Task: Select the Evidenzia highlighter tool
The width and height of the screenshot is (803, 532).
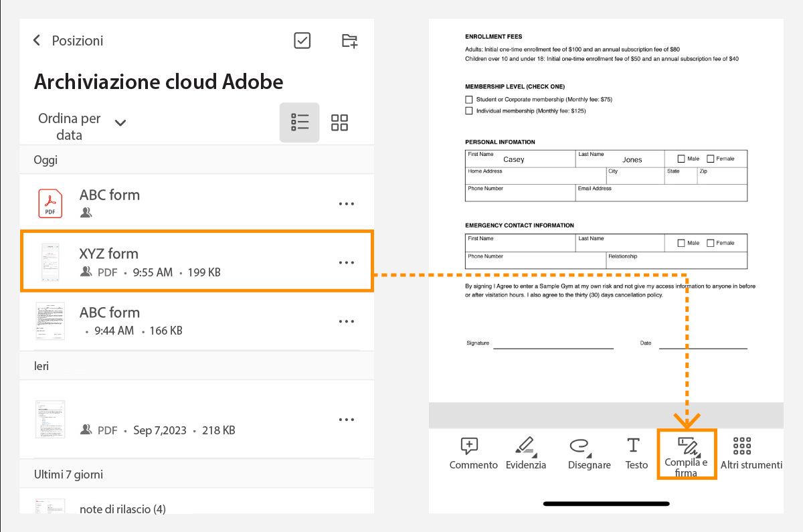Action: 526,452
